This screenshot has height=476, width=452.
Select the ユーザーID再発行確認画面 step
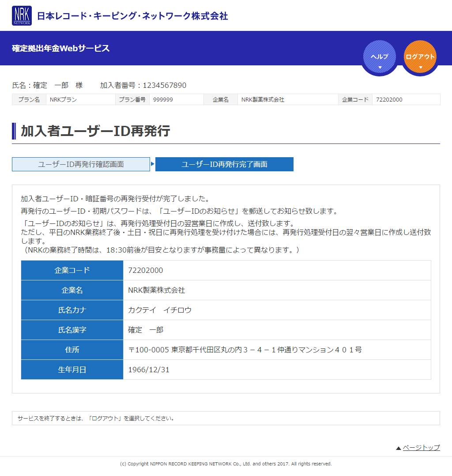coord(81,164)
